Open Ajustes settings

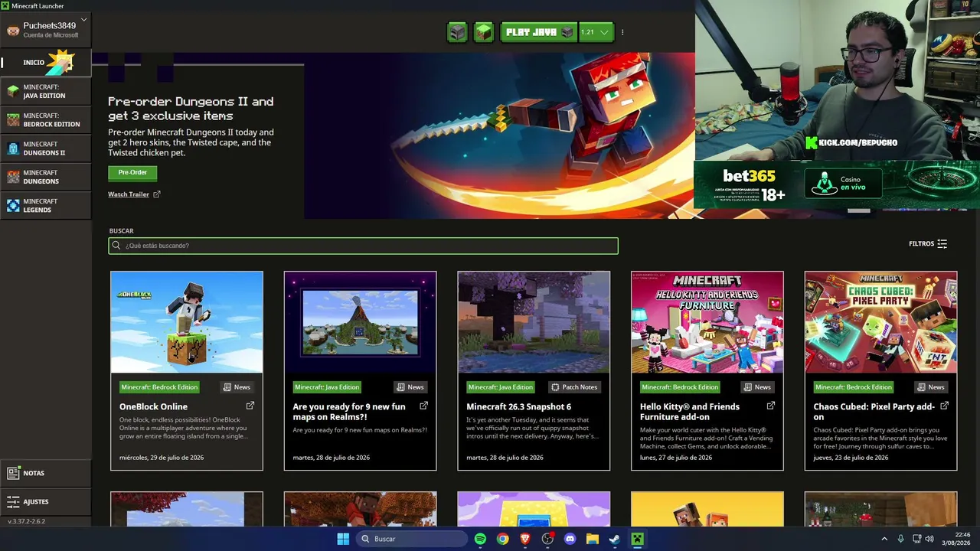coord(46,502)
